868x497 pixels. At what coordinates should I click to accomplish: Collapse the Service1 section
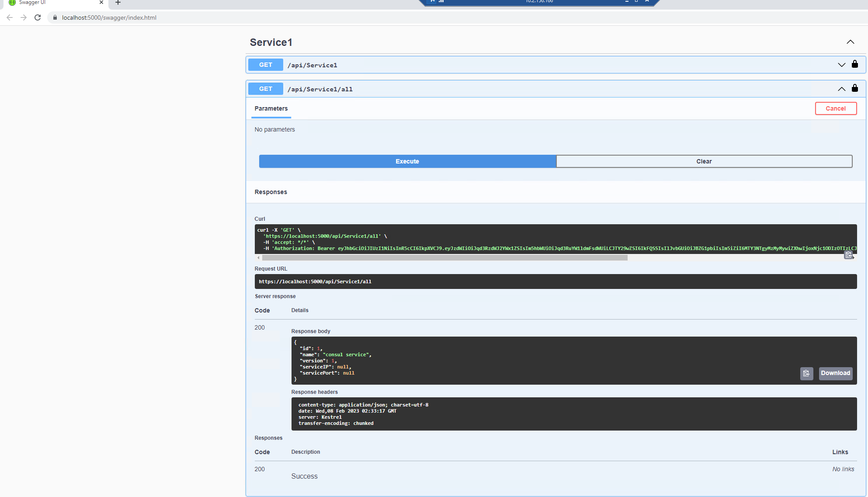click(x=850, y=42)
